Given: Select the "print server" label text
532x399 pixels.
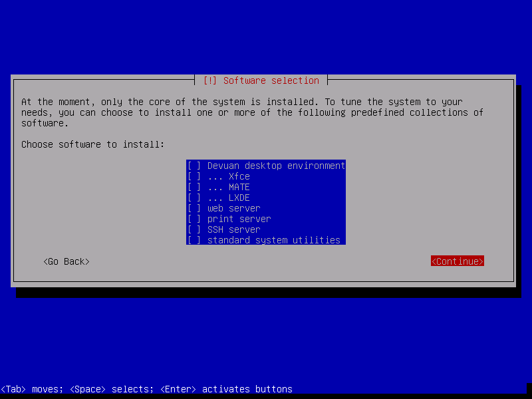Looking at the screenshot, I should point(239,219).
